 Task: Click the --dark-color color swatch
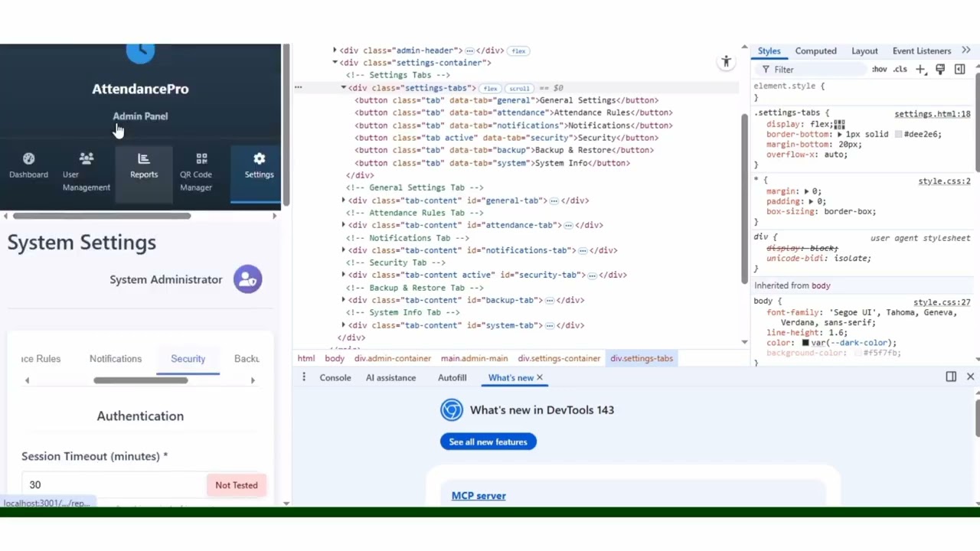tap(805, 343)
